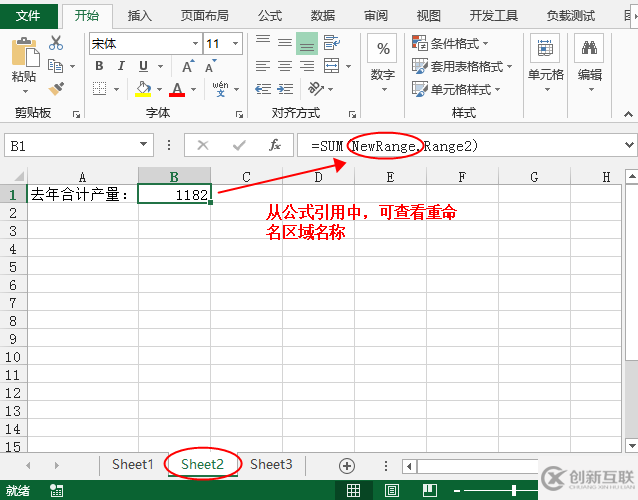Increase font size with large A
The width and height of the screenshot is (638, 500).
click(188, 66)
